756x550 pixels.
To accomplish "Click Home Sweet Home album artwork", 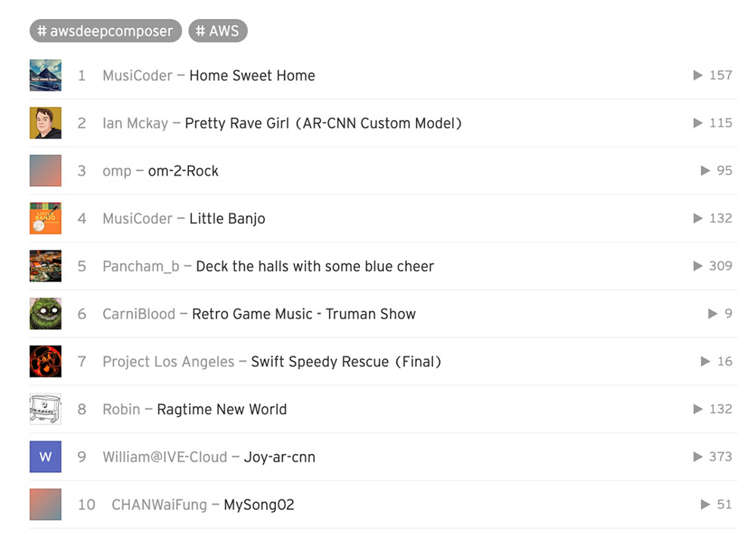I will [x=45, y=76].
